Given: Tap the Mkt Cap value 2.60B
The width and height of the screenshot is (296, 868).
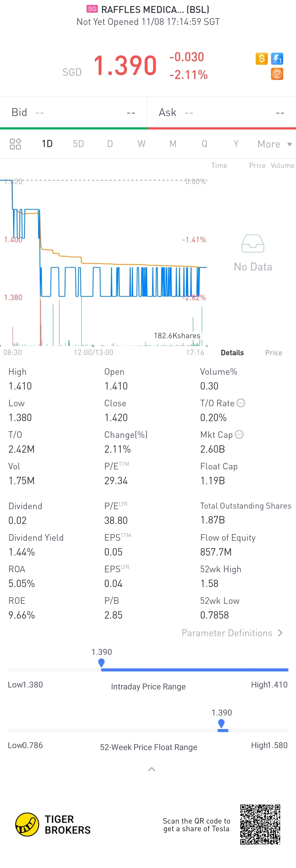Looking at the screenshot, I should [212, 449].
